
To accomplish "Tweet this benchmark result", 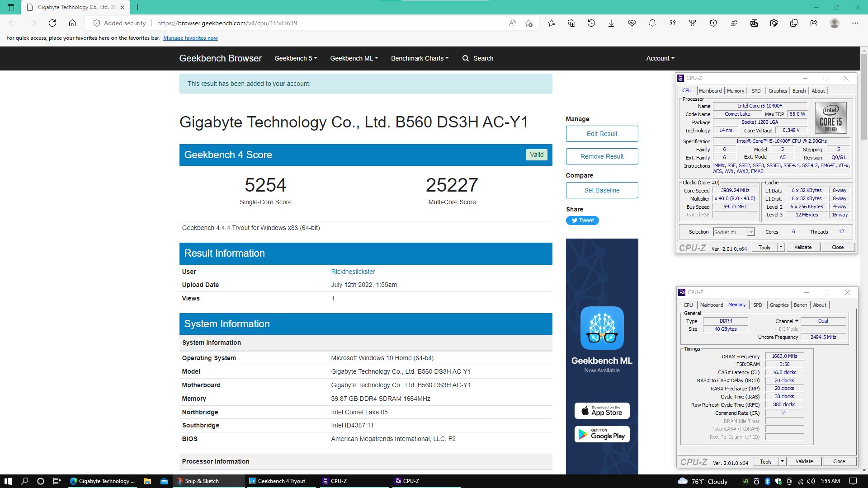I will tap(582, 221).
